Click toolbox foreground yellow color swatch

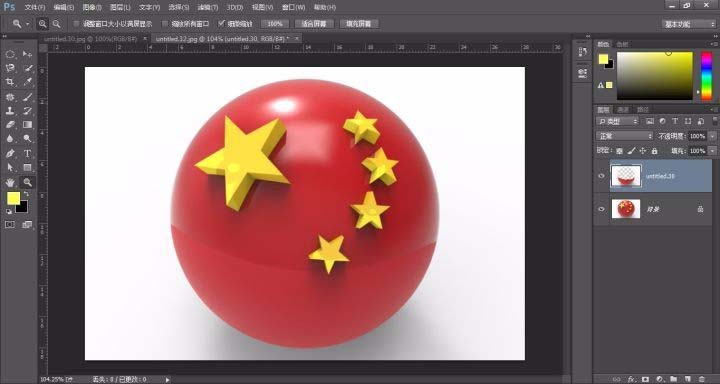click(13, 198)
